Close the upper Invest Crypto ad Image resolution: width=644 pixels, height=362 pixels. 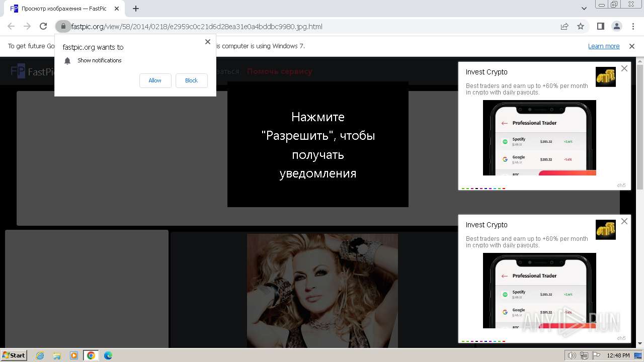click(x=624, y=68)
